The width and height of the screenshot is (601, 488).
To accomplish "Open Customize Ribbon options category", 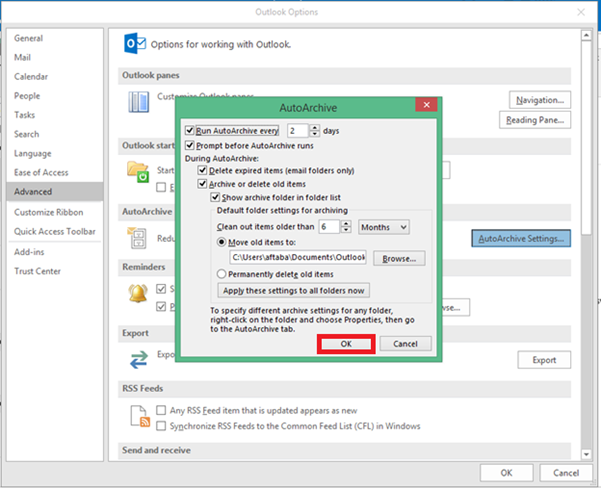I will (x=54, y=212).
